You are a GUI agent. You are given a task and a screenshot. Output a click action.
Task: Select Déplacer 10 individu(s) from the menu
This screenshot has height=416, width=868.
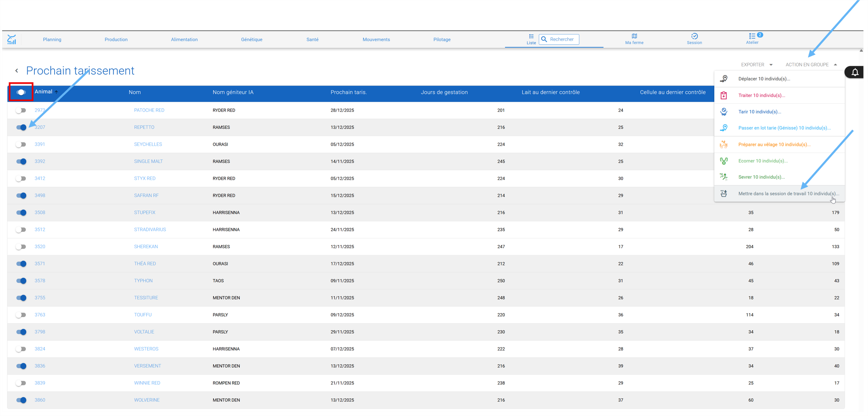[x=779, y=79]
